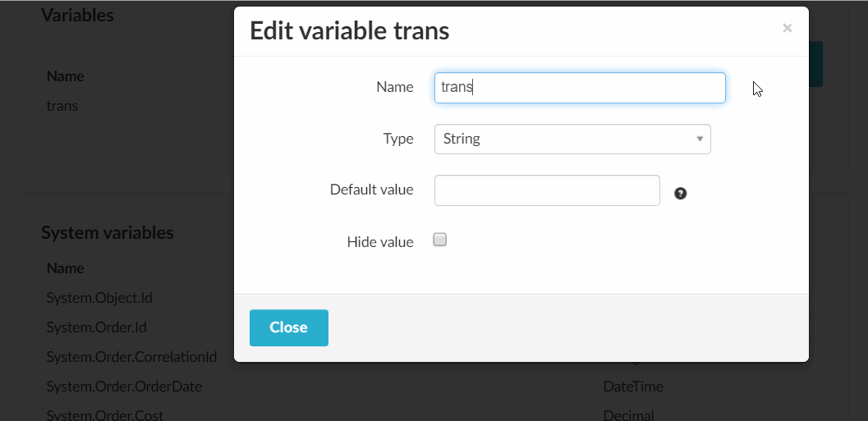Select the System.Order.Cost variable
868x421 pixels.
(x=106, y=414)
